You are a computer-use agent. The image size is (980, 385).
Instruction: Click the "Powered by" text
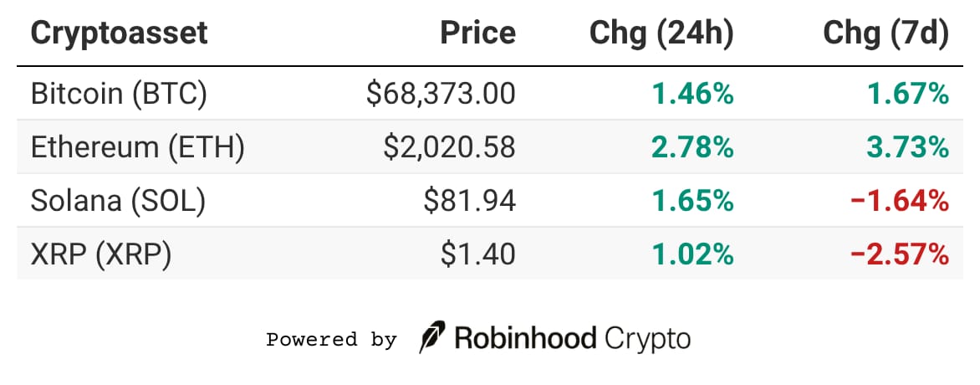(x=331, y=340)
